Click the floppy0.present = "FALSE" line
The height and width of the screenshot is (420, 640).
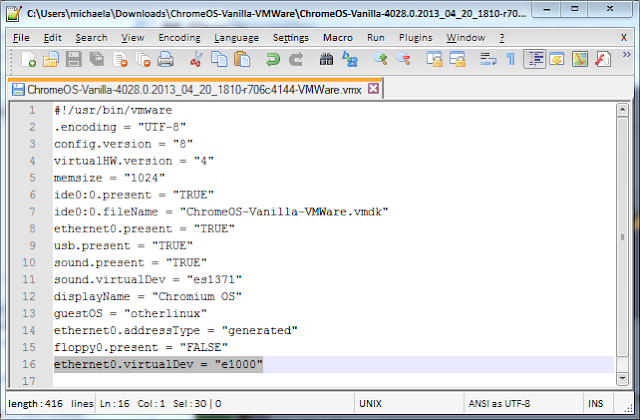[x=141, y=347]
